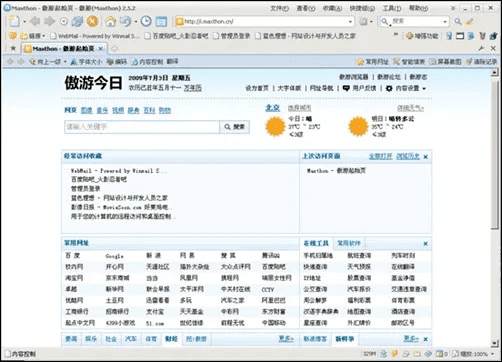Click the 增强功能 enhancements button

click(x=422, y=36)
